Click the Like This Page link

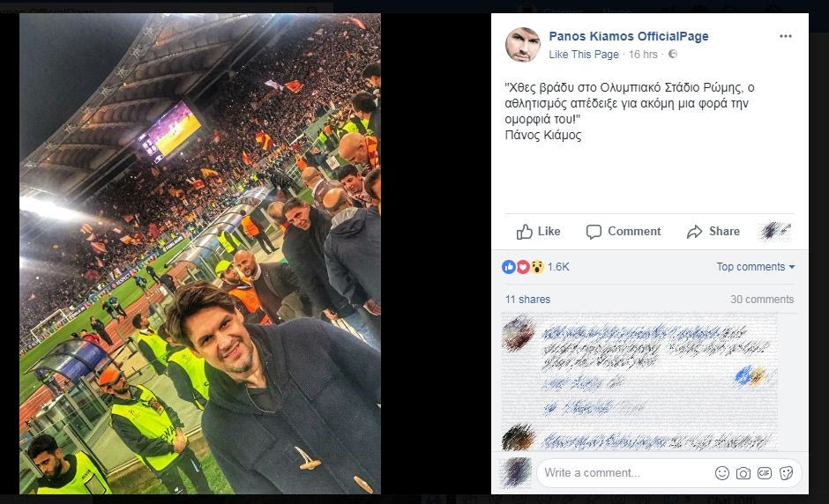point(584,55)
